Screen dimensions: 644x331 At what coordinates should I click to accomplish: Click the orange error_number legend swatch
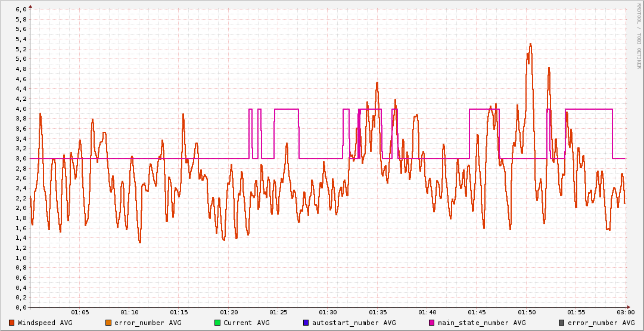(108, 323)
